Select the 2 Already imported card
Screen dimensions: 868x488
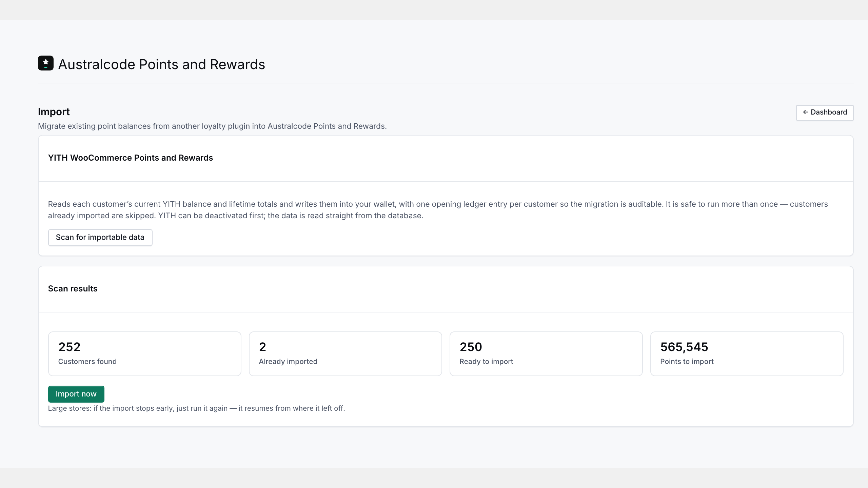[346, 354]
